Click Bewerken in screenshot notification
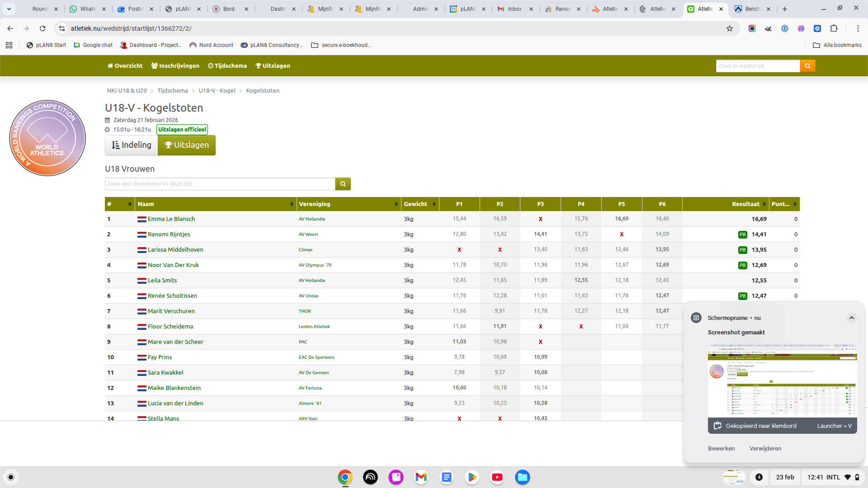This screenshot has width=868, height=488. coord(721,448)
